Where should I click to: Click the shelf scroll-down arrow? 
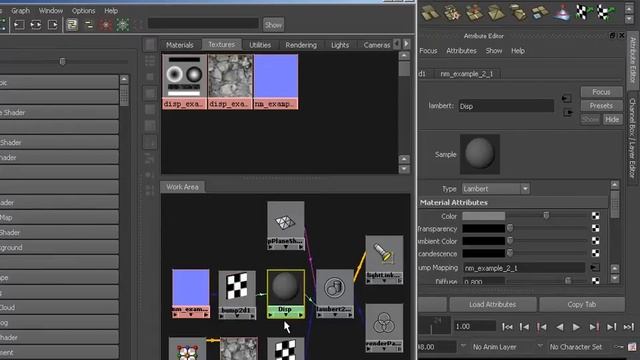coord(629,19)
